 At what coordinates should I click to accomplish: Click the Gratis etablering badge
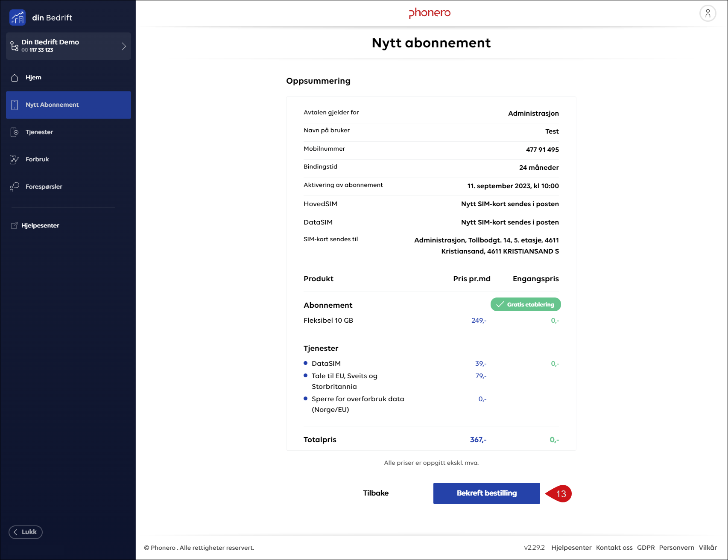click(x=526, y=304)
